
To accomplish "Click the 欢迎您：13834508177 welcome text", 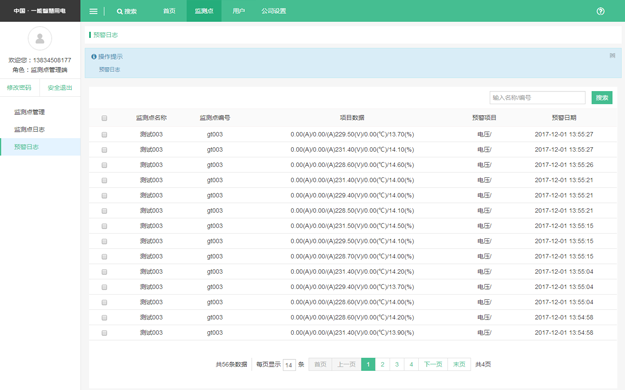I will point(40,60).
